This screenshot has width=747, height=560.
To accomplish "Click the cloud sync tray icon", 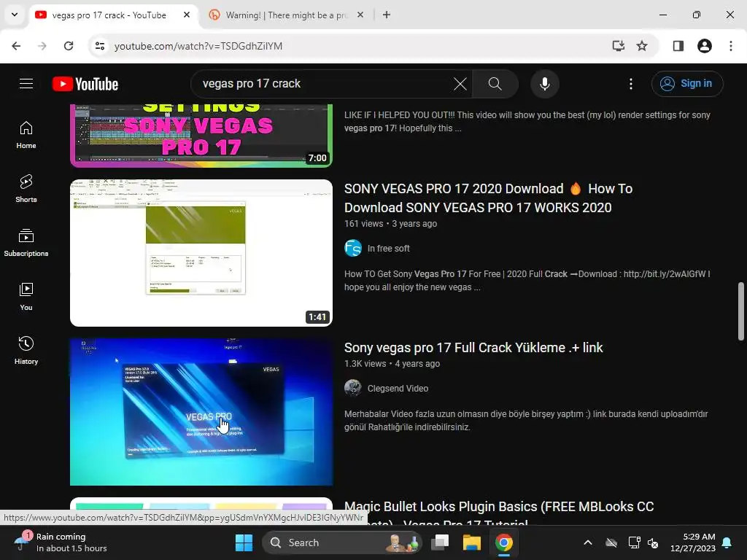I will click(611, 542).
